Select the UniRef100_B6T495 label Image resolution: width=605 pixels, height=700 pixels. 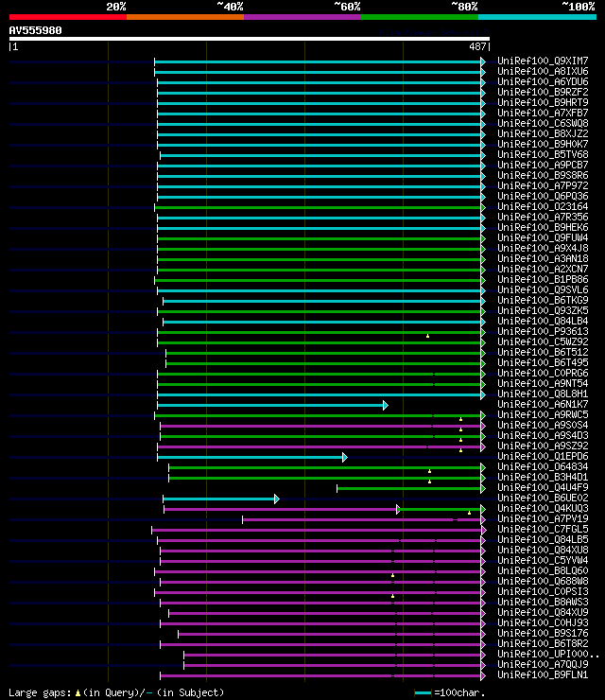[543, 363]
